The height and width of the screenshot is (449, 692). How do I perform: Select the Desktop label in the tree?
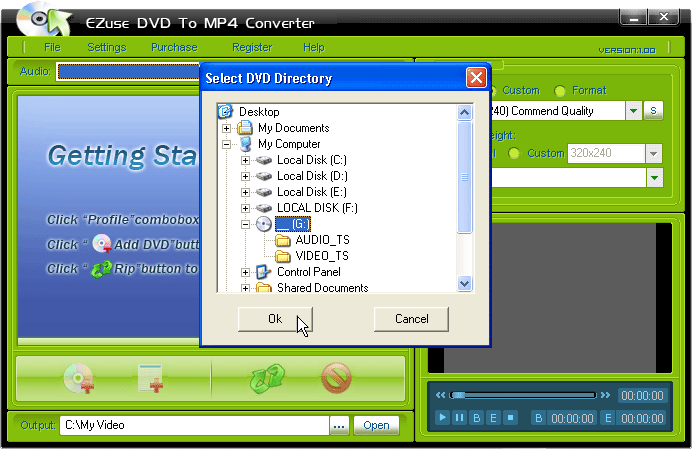click(259, 112)
